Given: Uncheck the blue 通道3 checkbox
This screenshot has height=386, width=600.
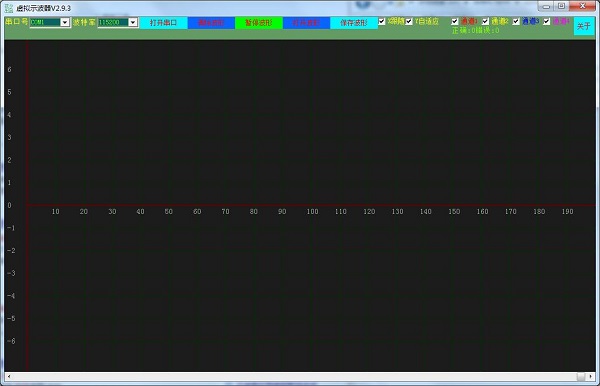Looking at the screenshot, I should point(516,21).
